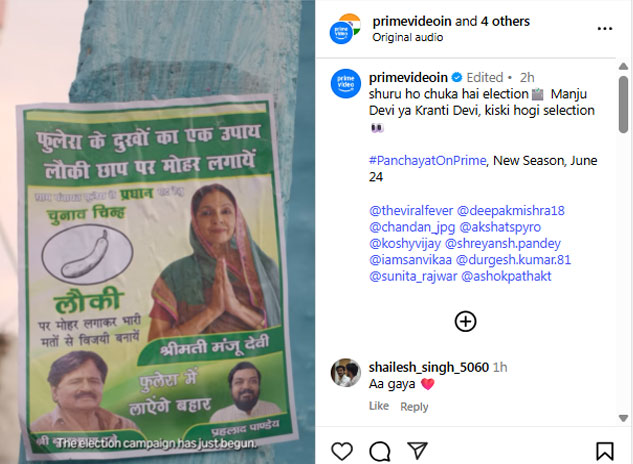
Task: Open primevideoin avatar next to the caption
Action: pos(346,84)
